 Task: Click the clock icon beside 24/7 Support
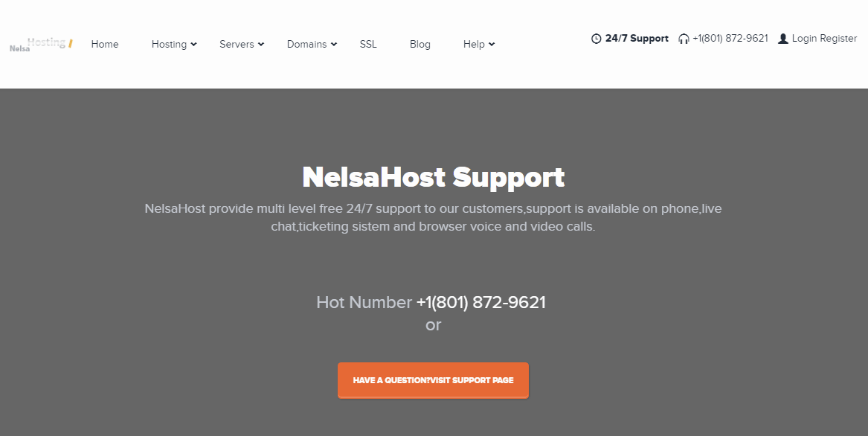click(x=597, y=39)
